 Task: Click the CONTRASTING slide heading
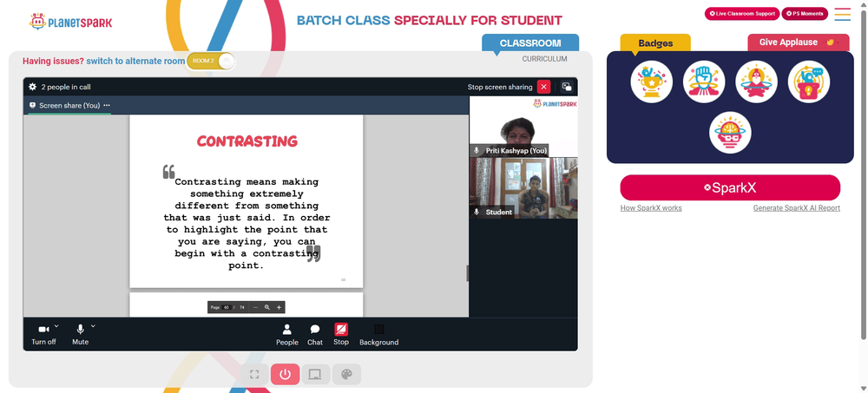[247, 141]
